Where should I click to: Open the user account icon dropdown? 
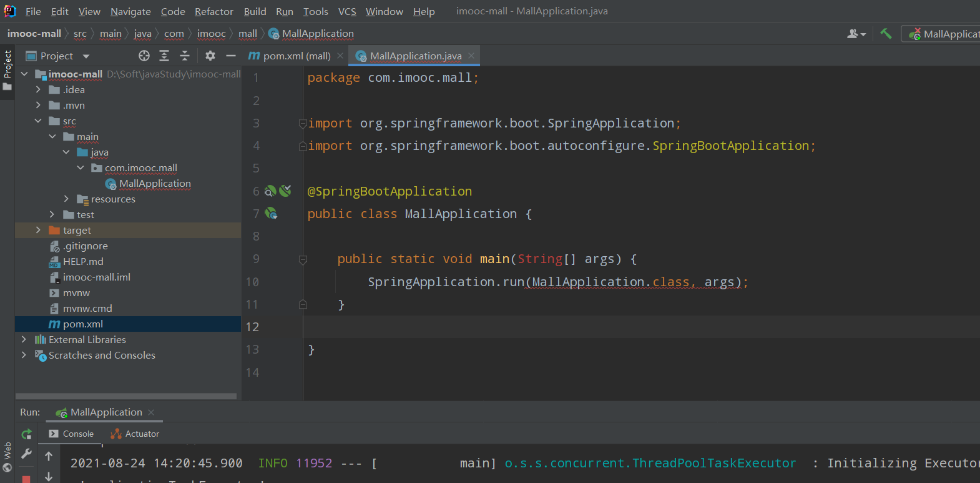[x=856, y=34]
